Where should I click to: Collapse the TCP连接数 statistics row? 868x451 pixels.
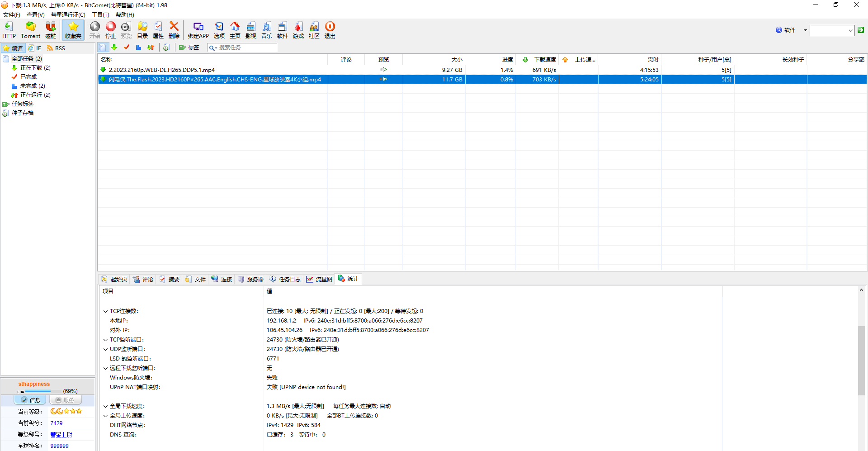(105, 311)
